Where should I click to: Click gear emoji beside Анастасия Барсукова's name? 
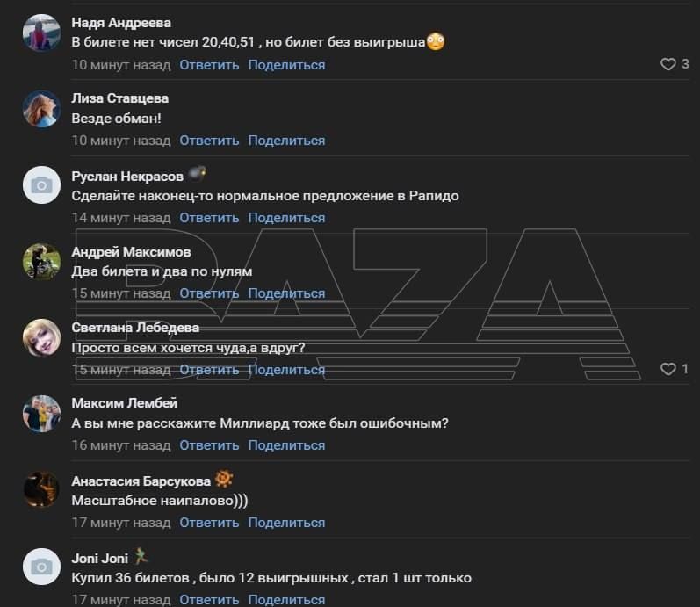coord(224,480)
